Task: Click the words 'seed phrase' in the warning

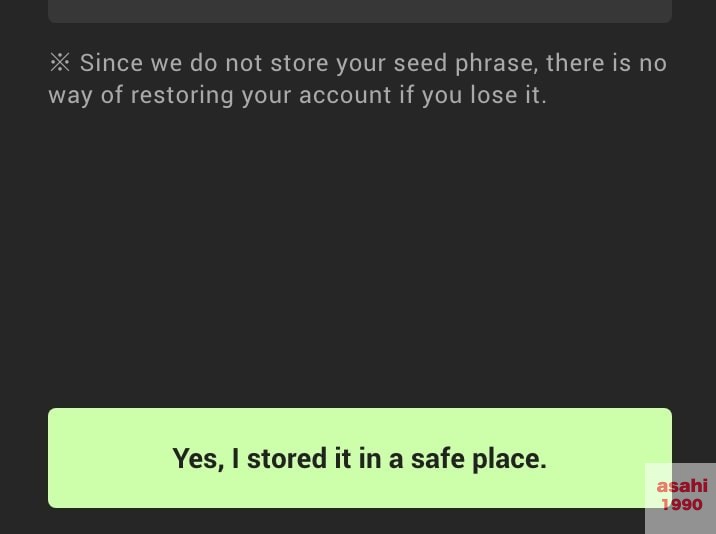Action: 466,64
